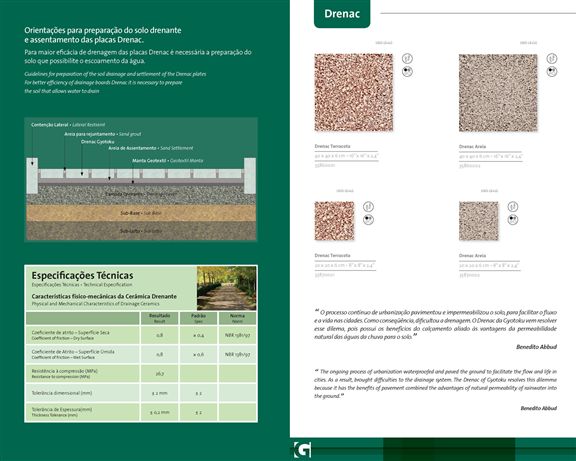Click the 'Drenac Areia' label under the large tile

point(472,147)
